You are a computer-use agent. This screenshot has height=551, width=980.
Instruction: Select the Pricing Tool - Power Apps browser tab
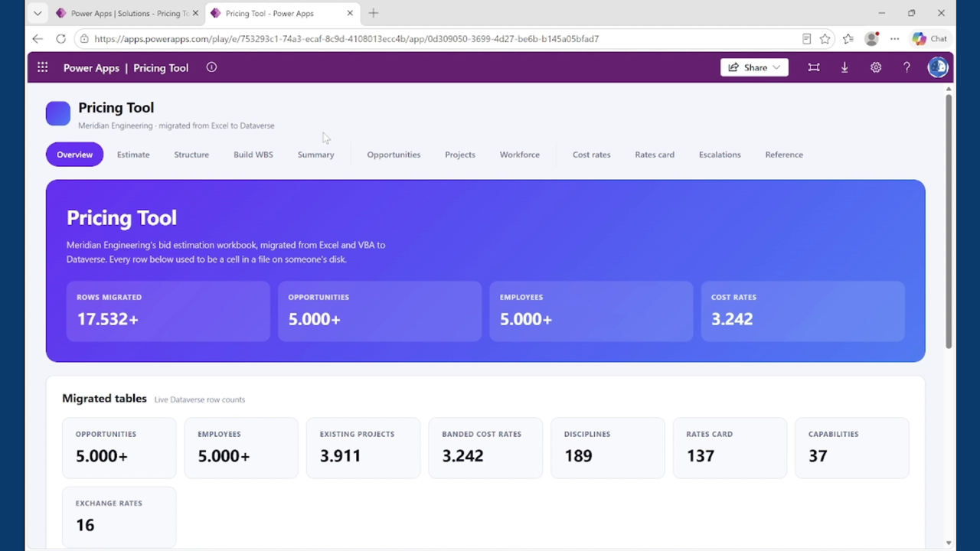[283, 13]
